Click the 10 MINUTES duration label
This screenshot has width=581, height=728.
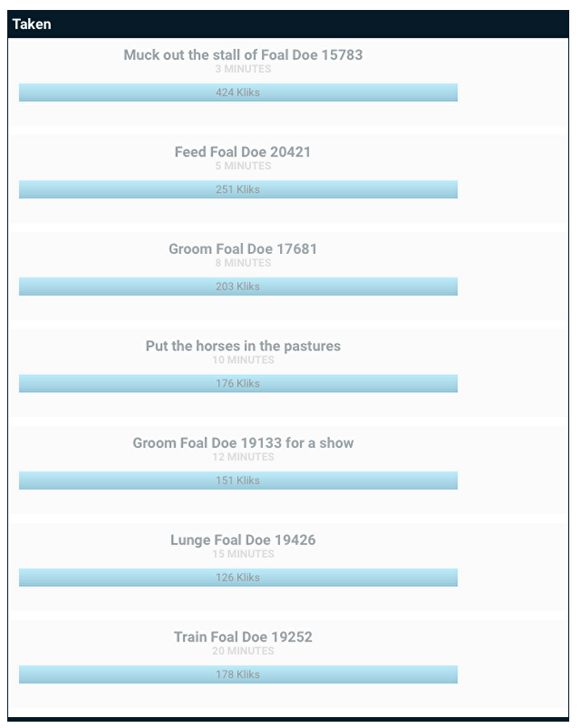(x=243, y=360)
